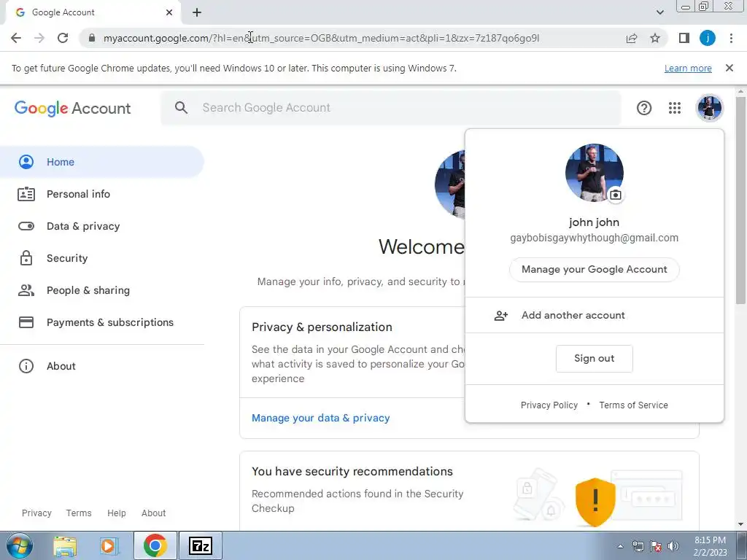Open Payments & subscriptions
This screenshot has height=560, width=747.
[102, 322]
